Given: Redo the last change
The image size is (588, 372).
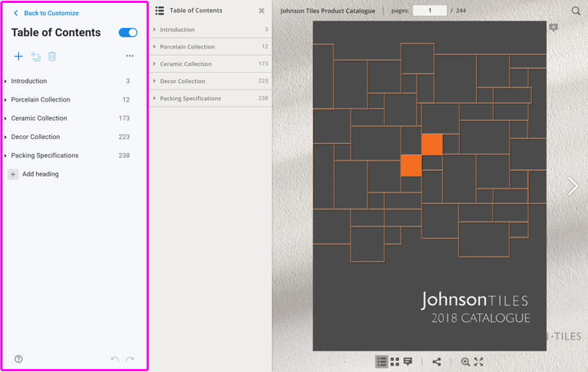Looking at the screenshot, I should coord(130,360).
